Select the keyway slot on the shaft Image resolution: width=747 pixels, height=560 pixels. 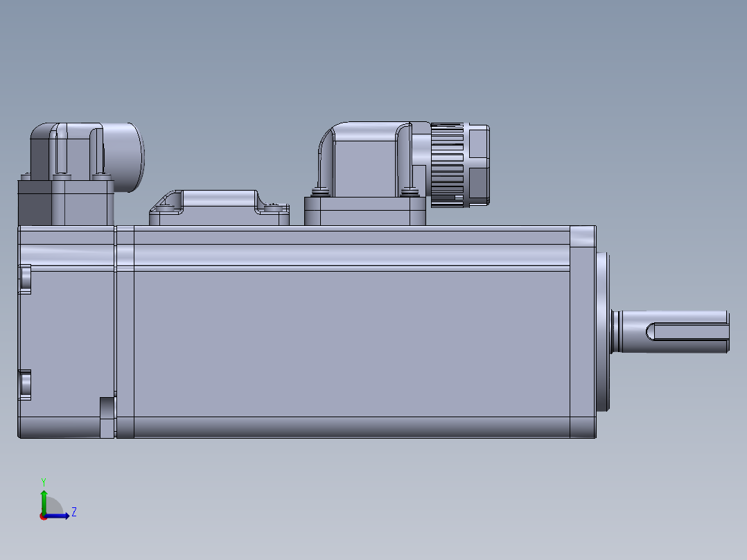pos(687,331)
